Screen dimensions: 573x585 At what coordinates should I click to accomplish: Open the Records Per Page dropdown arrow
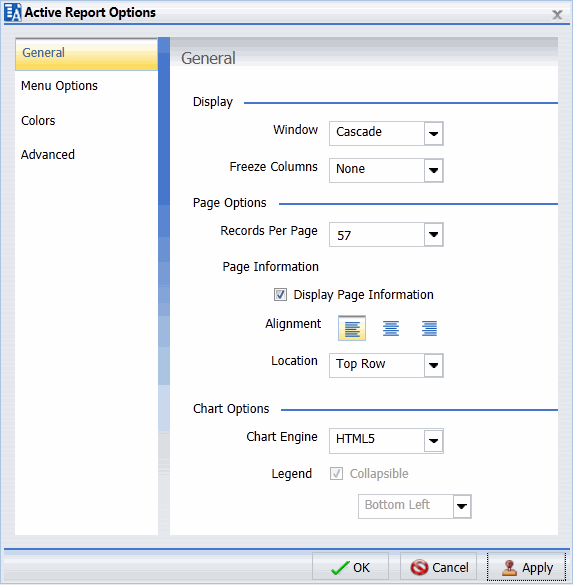click(x=433, y=234)
